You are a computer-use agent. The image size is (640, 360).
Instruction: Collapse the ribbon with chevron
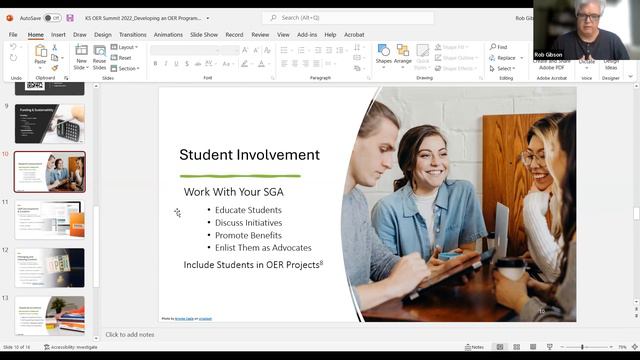click(631, 77)
